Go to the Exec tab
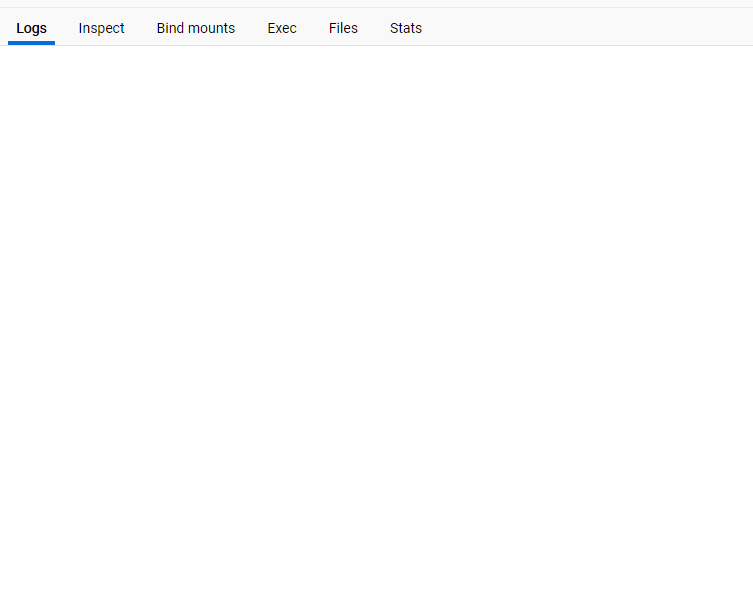This screenshot has width=753, height=609. click(x=282, y=28)
